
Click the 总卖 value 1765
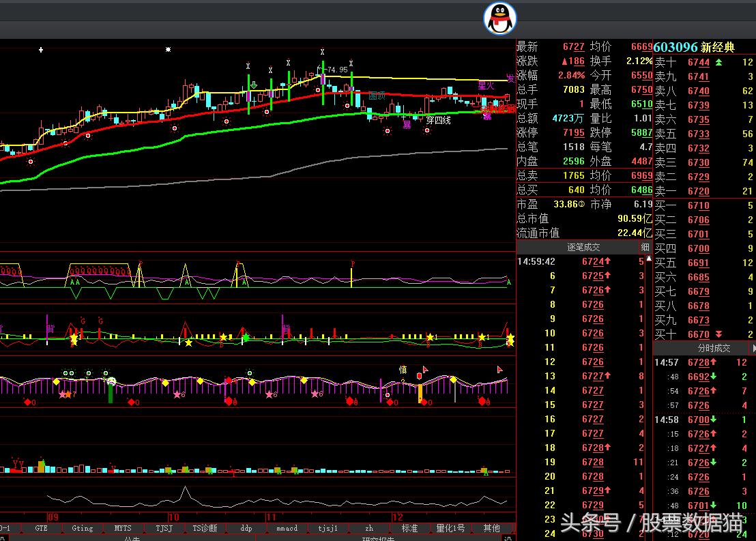tap(574, 175)
